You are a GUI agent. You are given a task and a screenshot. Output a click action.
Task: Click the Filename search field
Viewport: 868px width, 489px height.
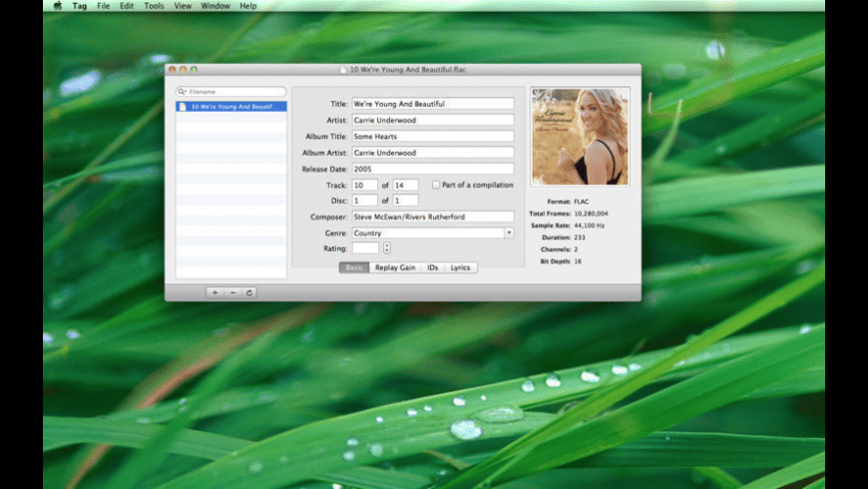(x=231, y=92)
